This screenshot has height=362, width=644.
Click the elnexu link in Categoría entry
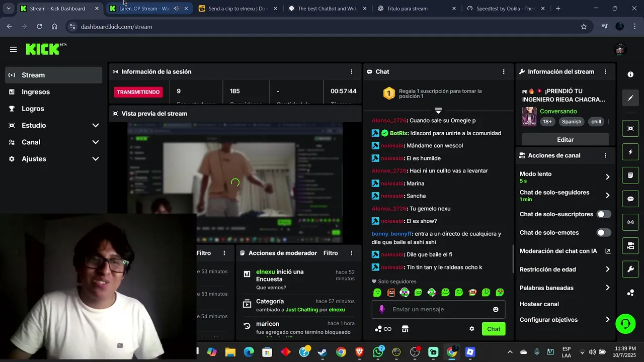[337, 310]
